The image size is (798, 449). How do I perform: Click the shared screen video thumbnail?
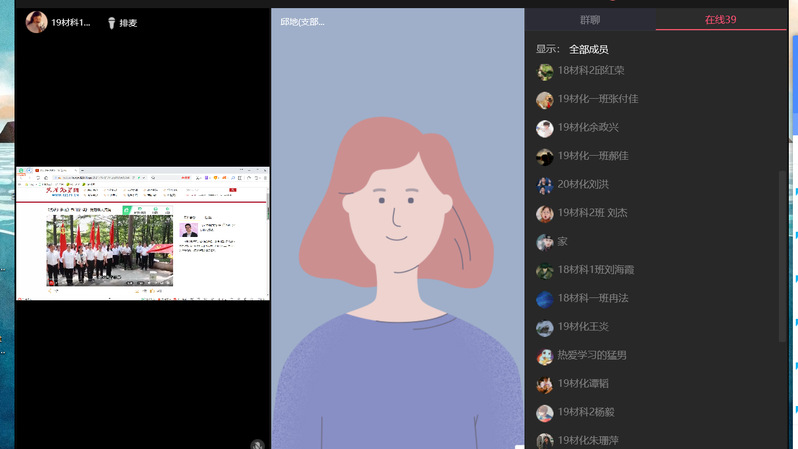pyautogui.click(x=142, y=234)
